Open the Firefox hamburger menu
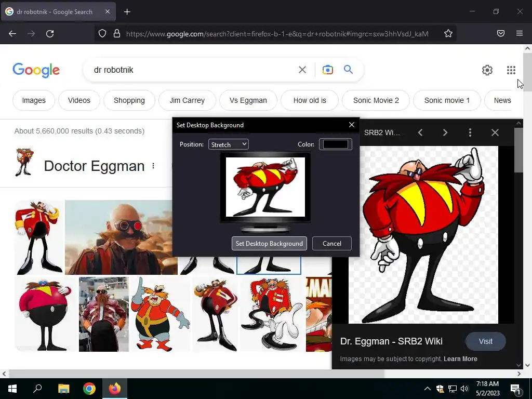The image size is (532, 399). point(520,33)
